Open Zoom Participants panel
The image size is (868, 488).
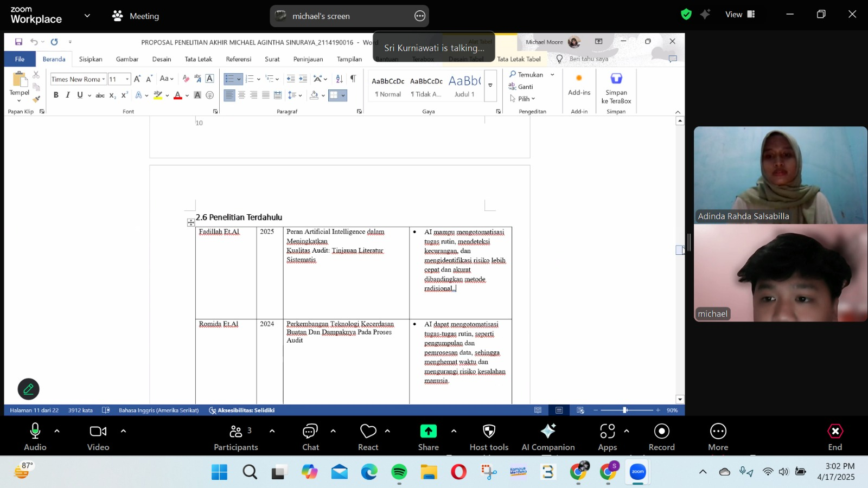[236, 437]
